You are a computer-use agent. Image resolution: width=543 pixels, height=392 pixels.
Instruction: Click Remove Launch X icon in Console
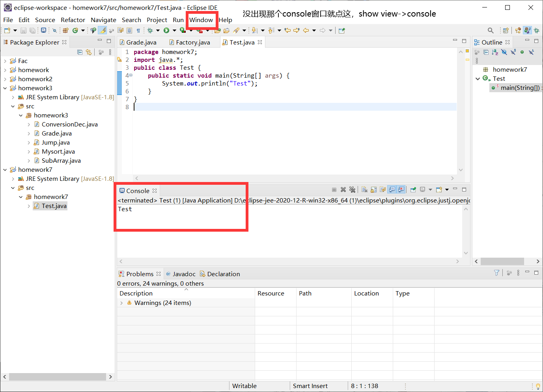[343, 189]
